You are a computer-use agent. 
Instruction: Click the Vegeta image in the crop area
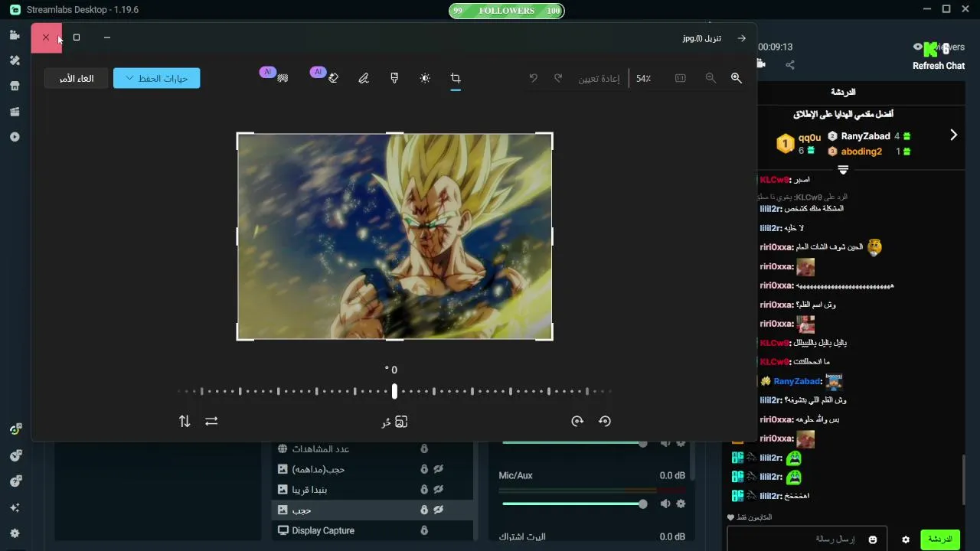[394, 236]
